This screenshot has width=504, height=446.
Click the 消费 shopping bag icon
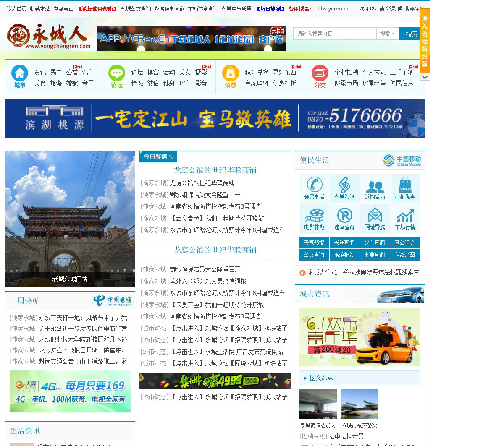tap(230, 73)
